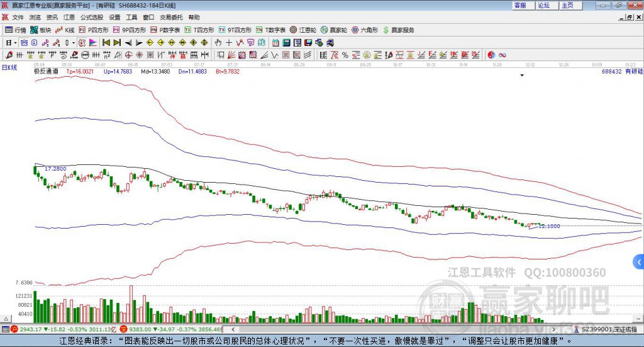The height and width of the screenshot is (347, 644).
Task: Click the black left arrow icon
Action: [128, 43]
